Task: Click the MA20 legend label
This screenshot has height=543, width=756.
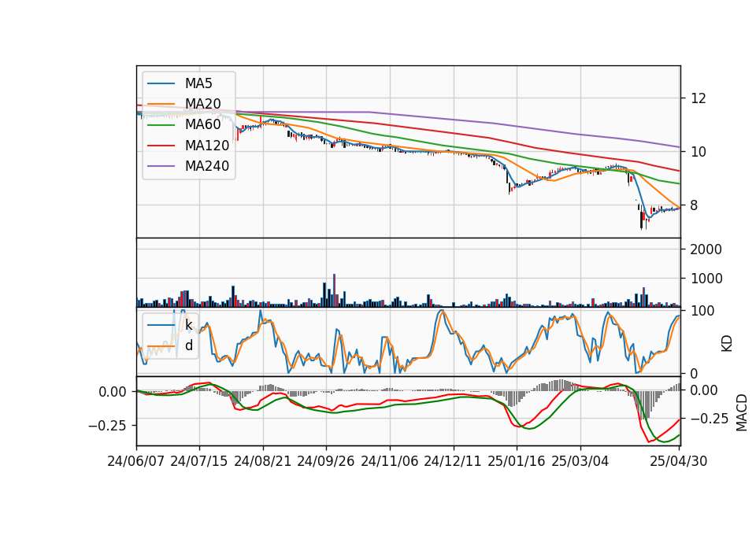Action: click(x=202, y=104)
